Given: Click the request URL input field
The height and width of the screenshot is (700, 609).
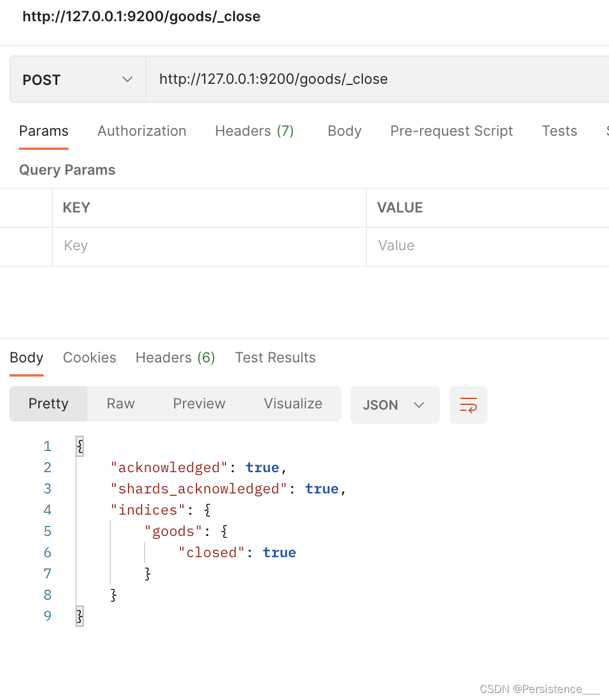Looking at the screenshot, I should pyautogui.click(x=378, y=80).
